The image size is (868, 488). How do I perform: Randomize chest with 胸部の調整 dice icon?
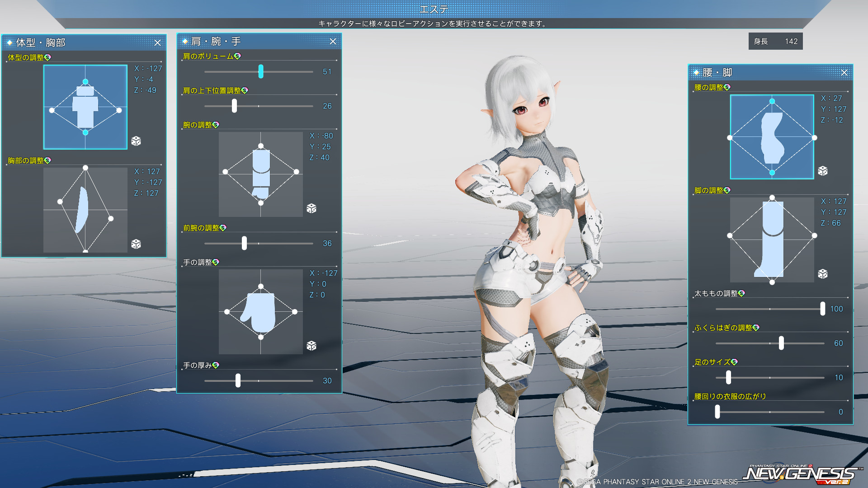coord(136,244)
